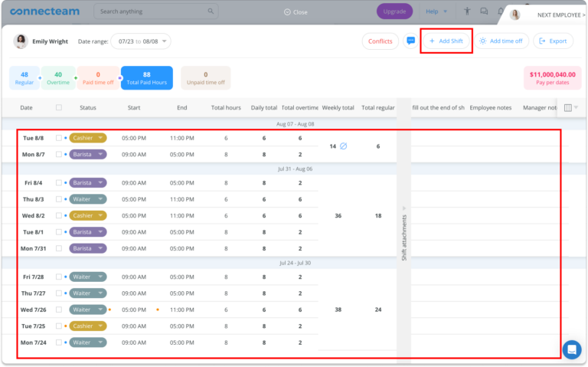Viewport: 588px width, 367px height.
Task: Click start time 09:00 AM for Mon 7/31
Action: 134,248
